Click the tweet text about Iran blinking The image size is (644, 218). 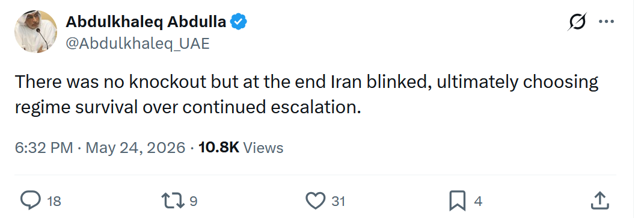click(x=307, y=94)
